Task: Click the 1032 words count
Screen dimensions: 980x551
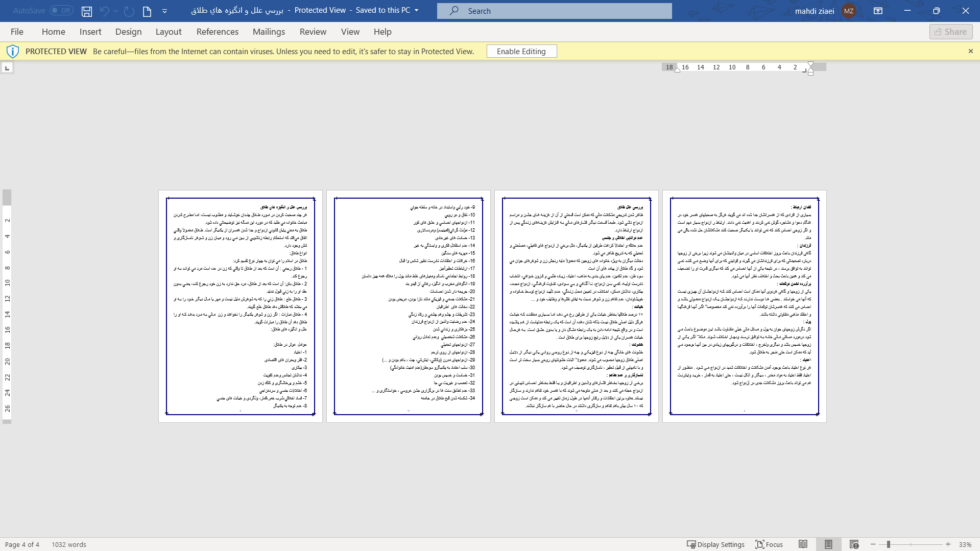Action: click(69, 544)
